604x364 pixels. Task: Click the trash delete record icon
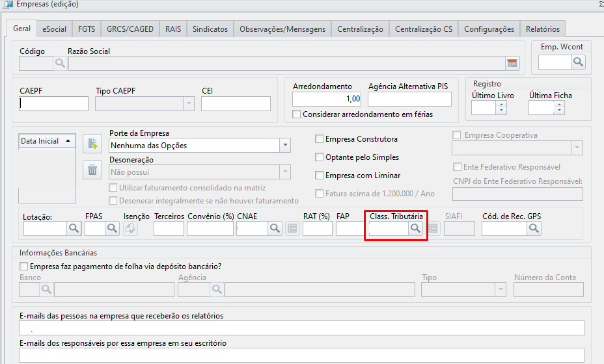(x=92, y=170)
